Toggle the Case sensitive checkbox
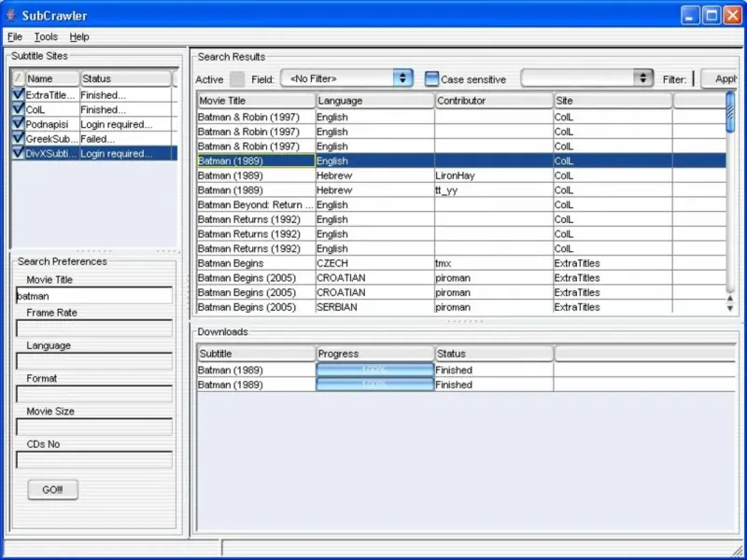Screen dimensions: 747x560 click(431, 79)
